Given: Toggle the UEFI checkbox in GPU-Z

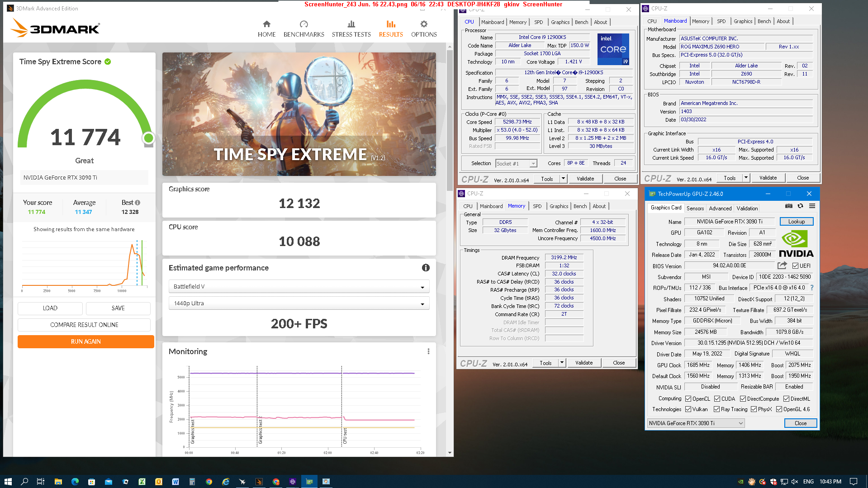Looking at the screenshot, I should [x=795, y=266].
